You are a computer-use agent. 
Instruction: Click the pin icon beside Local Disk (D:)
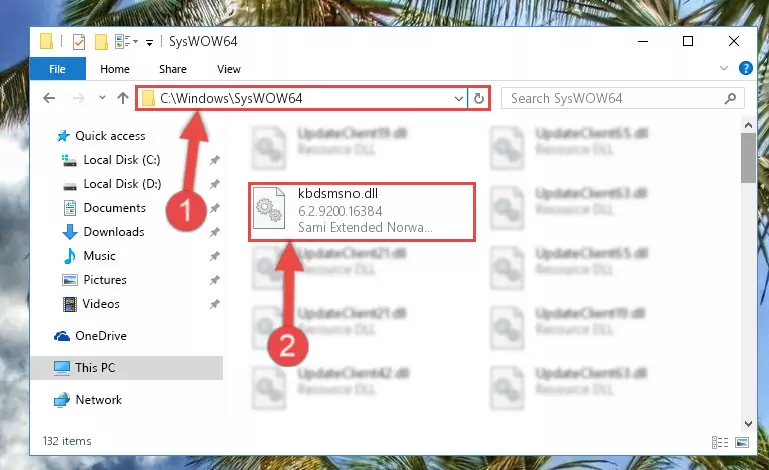214,184
